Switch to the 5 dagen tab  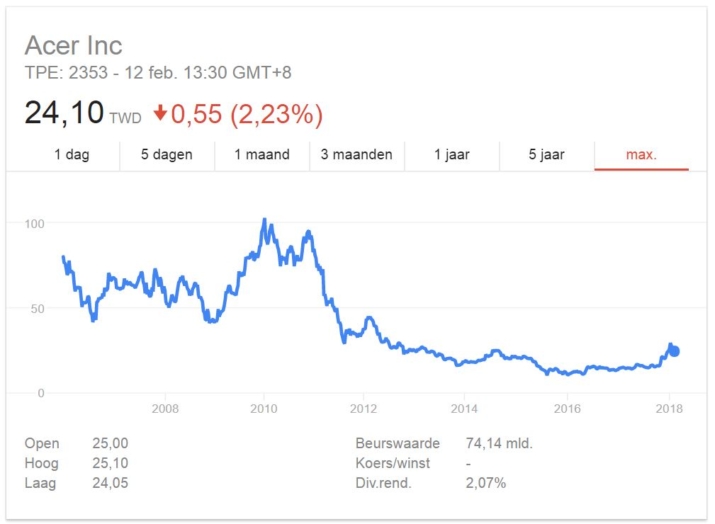point(167,155)
